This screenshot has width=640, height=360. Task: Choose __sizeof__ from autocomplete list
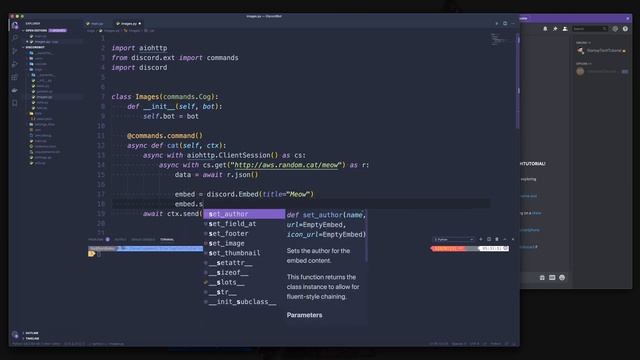(x=244, y=273)
